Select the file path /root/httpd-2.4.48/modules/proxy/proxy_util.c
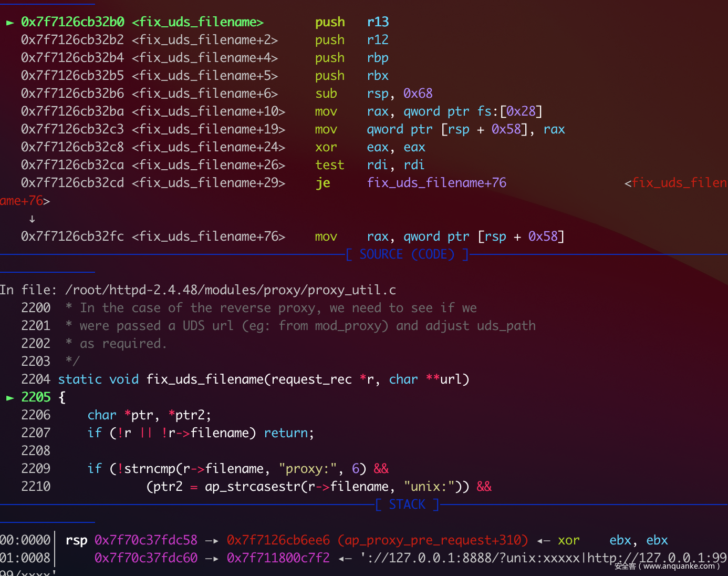This screenshot has width=728, height=576. 231,290
